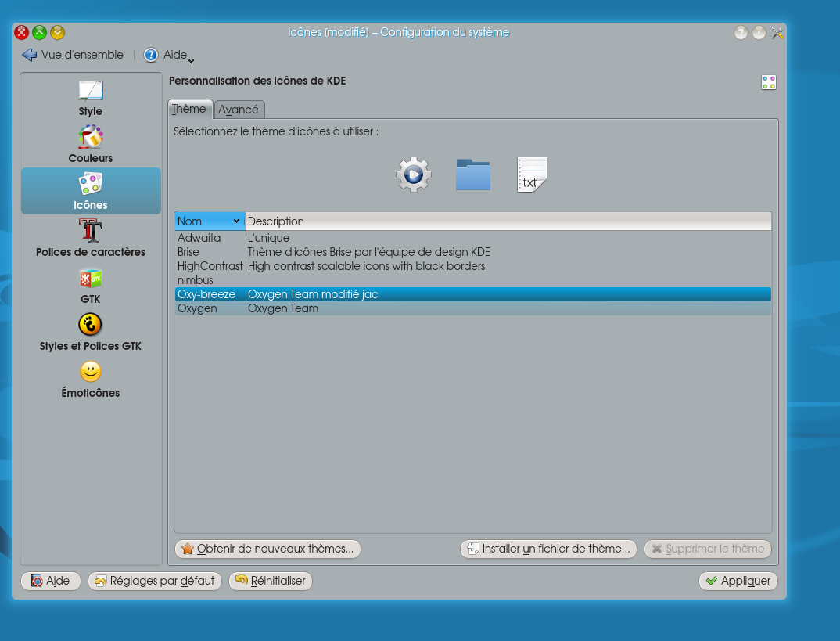Click the txt file preview icon
The height and width of the screenshot is (641, 840).
click(x=532, y=175)
